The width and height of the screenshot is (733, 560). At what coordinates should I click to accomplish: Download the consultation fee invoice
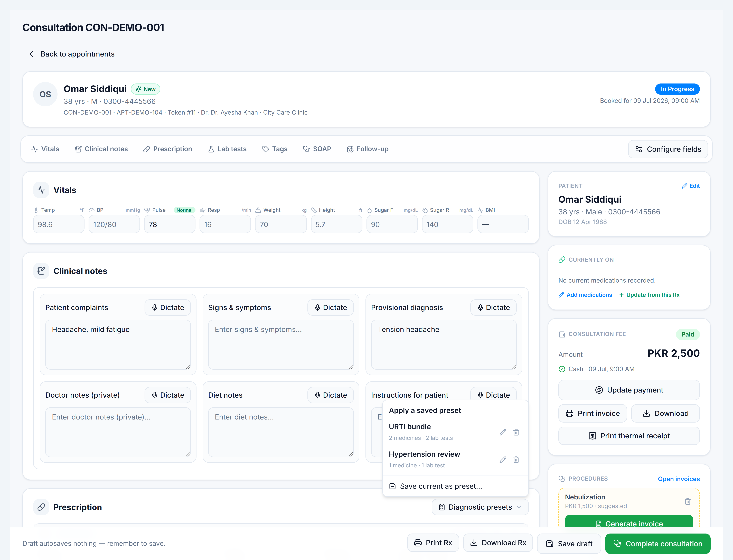point(665,413)
